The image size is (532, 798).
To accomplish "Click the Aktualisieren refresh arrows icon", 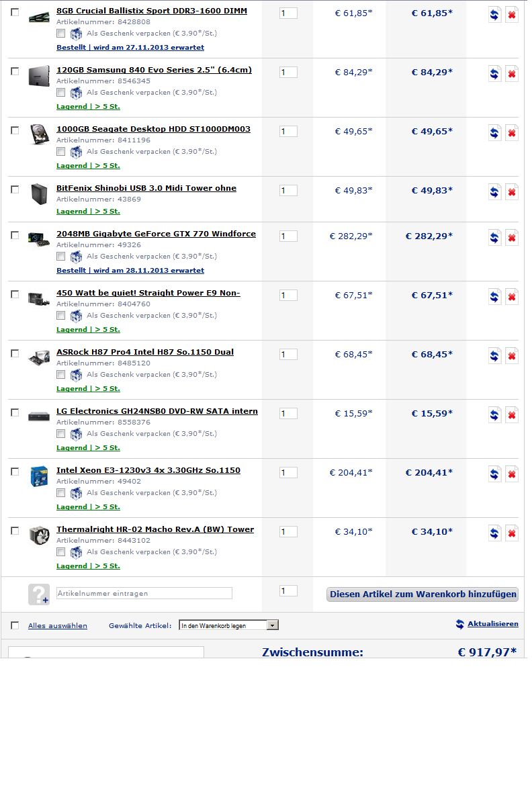I will pos(460,624).
